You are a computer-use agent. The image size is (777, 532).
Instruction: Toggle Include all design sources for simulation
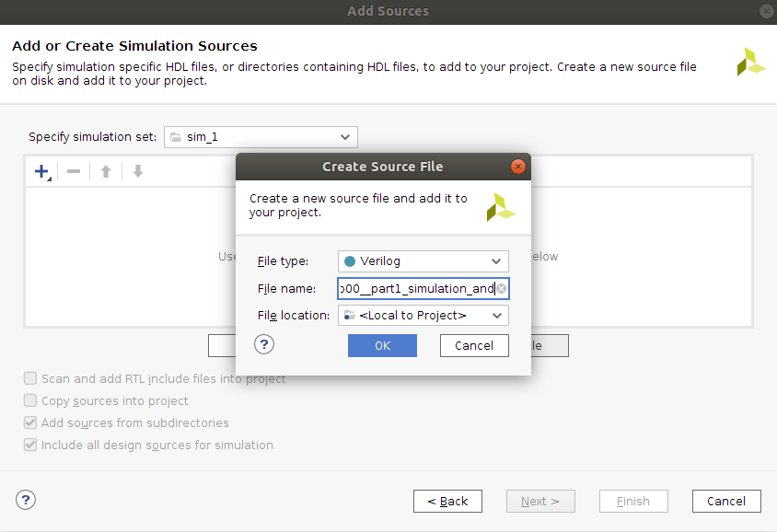coord(30,445)
